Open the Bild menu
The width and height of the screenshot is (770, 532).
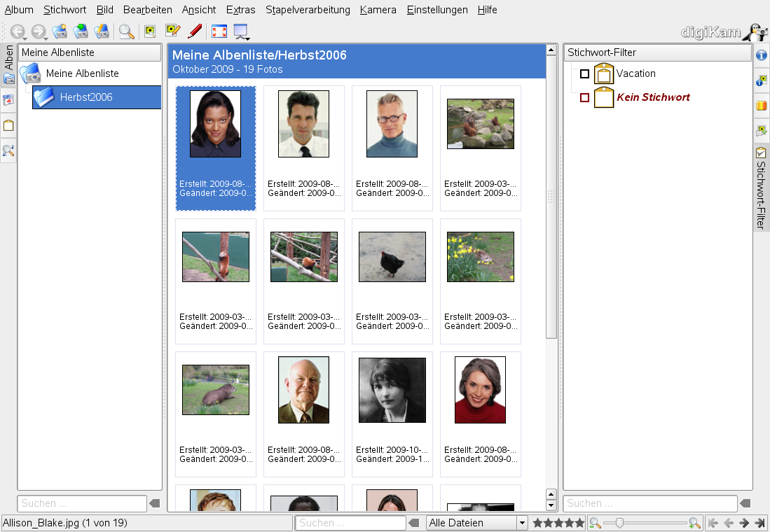click(104, 10)
